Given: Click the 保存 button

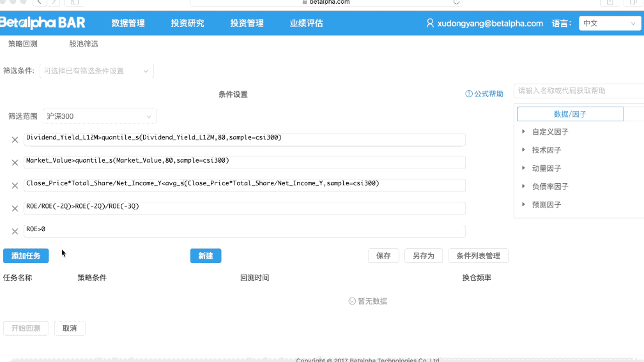Looking at the screenshot, I should click(x=383, y=256).
